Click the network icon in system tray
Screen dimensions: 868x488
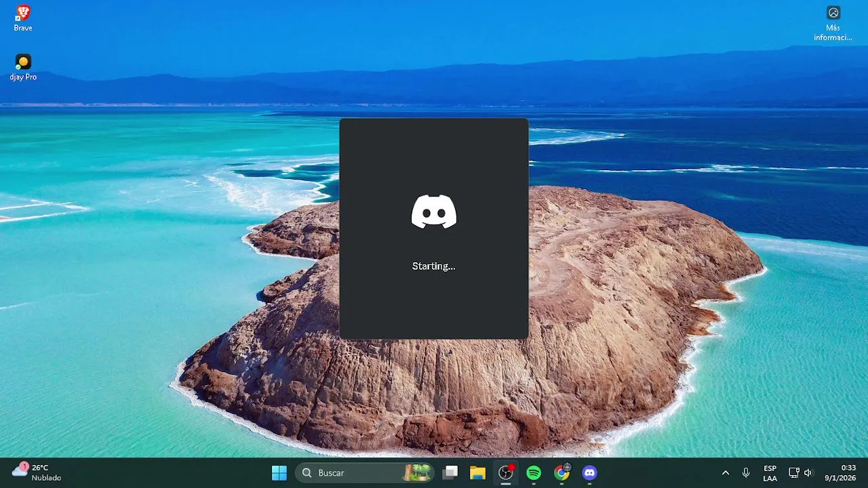click(793, 473)
